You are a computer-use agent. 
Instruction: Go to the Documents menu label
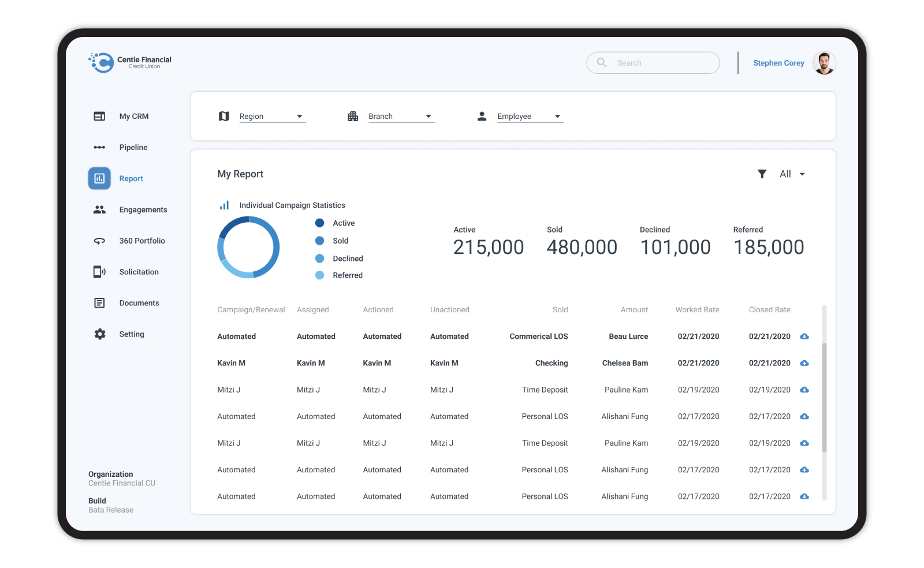point(139,303)
